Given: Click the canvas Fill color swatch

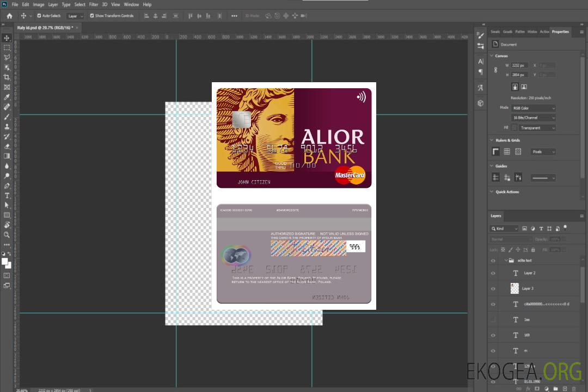Looking at the screenshot, I should click(x=514, y=128).
